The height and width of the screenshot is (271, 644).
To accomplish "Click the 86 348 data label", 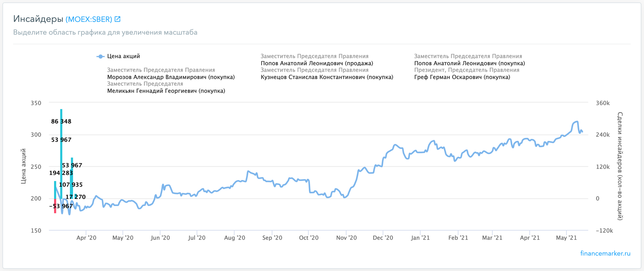I will point(61,122).
